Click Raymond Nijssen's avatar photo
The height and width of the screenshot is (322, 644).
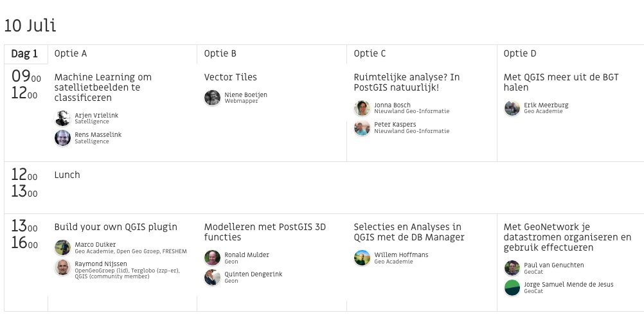pos(62,267)
